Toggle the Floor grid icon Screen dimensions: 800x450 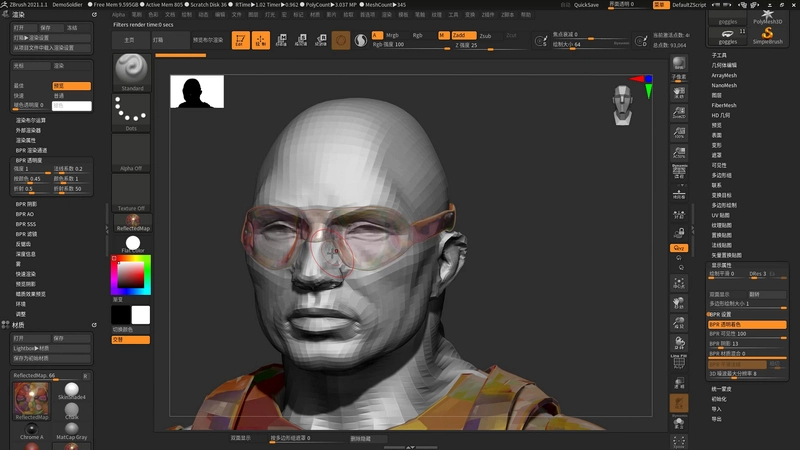tap(679, 194)
